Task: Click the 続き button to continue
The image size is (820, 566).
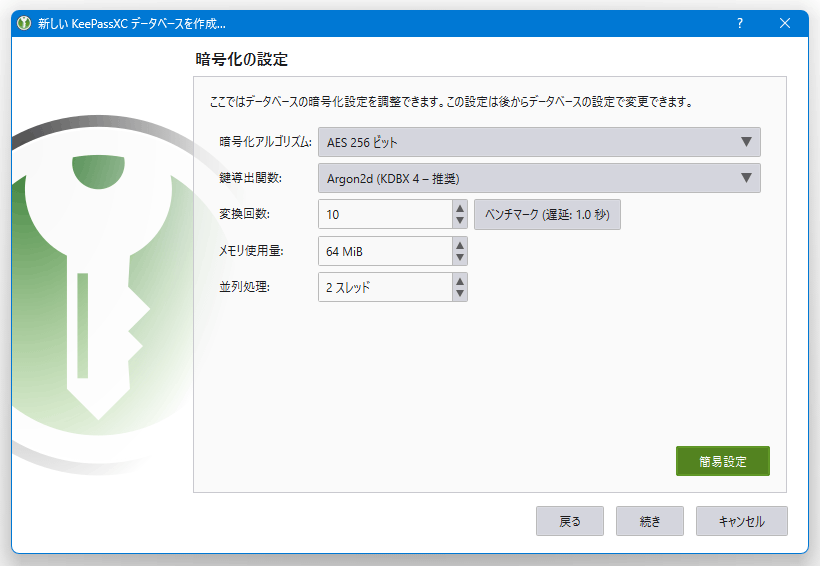Action: tap(650, 521)
